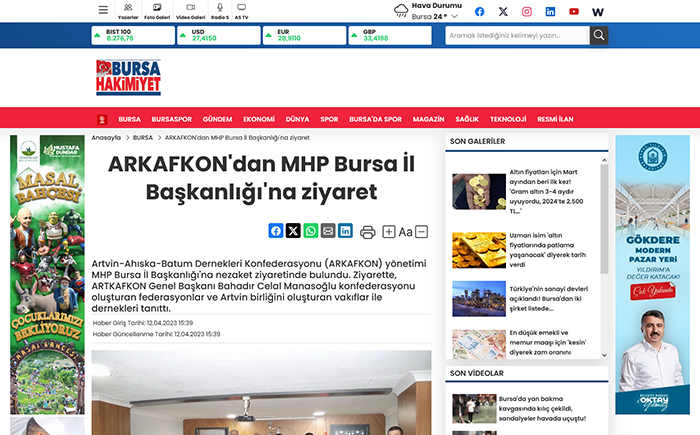The height and width of the screenshot is (435, 700).
Task: Share article on X
Action: click(x=293, y=231)
